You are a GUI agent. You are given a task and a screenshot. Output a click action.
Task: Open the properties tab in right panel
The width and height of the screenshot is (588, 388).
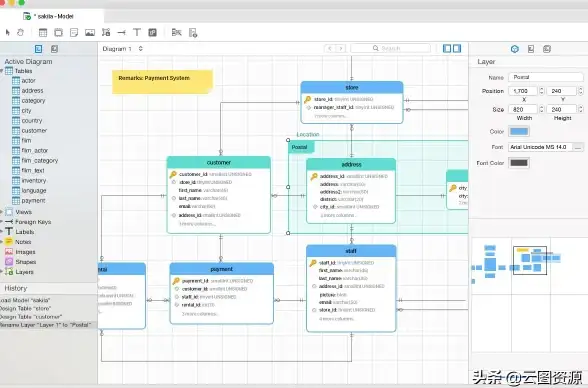515,49
